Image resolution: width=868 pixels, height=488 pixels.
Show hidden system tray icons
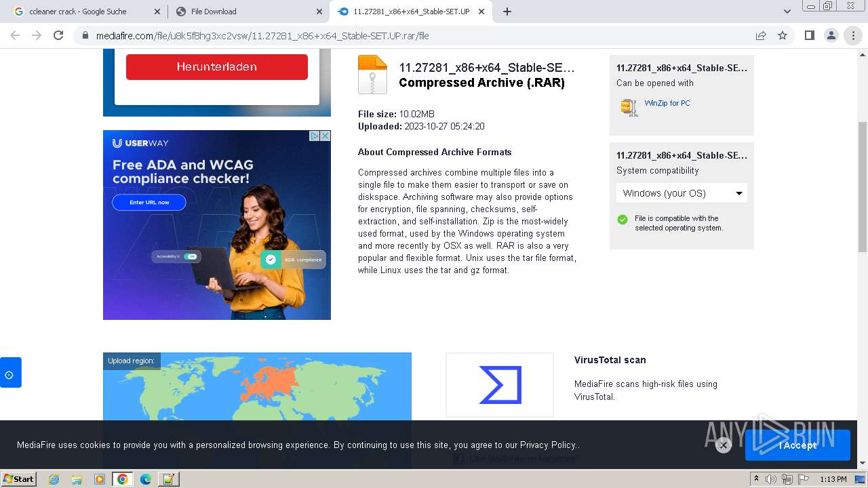click(x=756, y=479)
